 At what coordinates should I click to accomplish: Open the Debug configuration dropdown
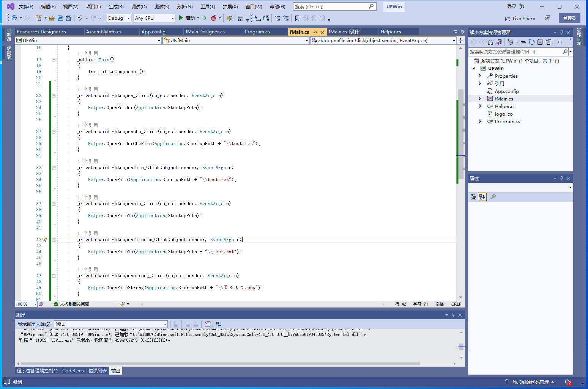(x=119, y=18)
